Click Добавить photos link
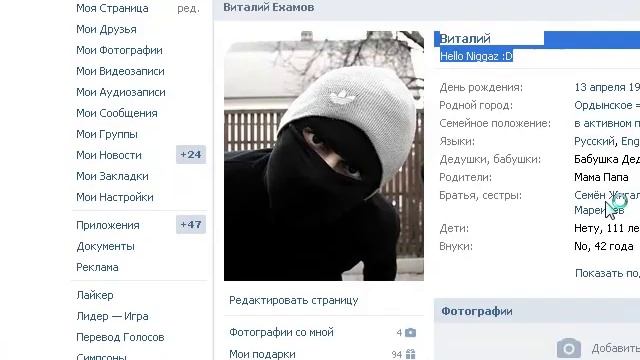 (616, 348)
